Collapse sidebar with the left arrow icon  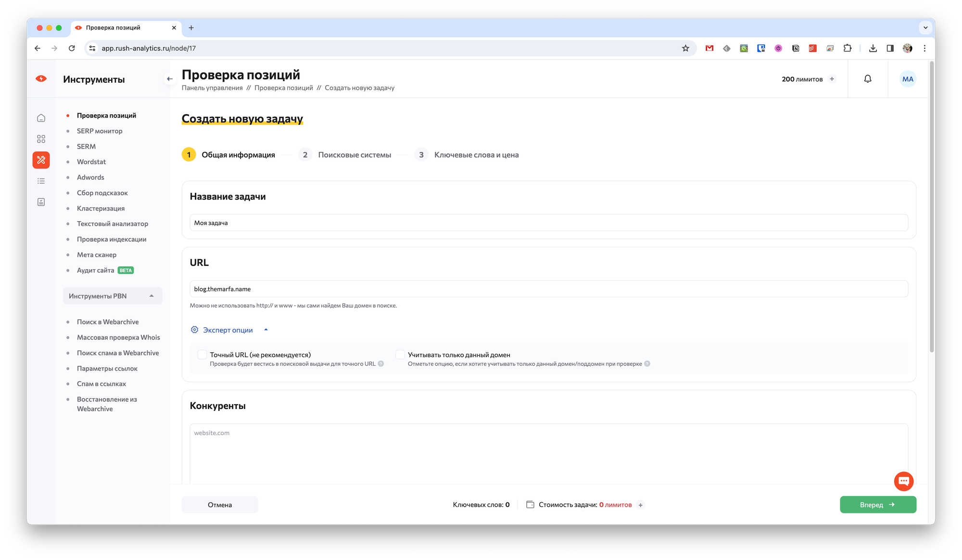click(x=169, y=79)
